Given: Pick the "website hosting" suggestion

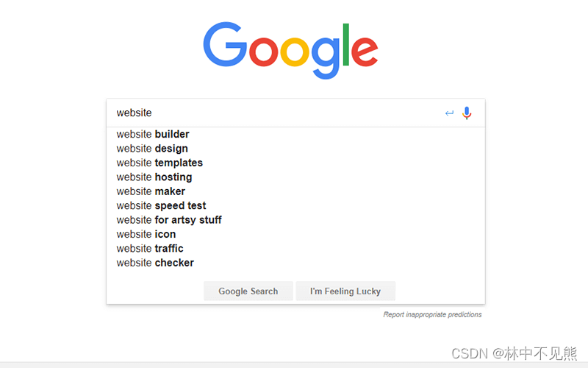Looking at the screenshot, I should pyautogui.click(x=154, y=177).
